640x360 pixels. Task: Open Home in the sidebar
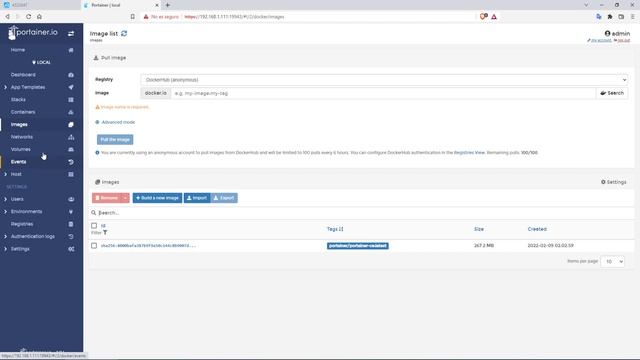(18, 50)
